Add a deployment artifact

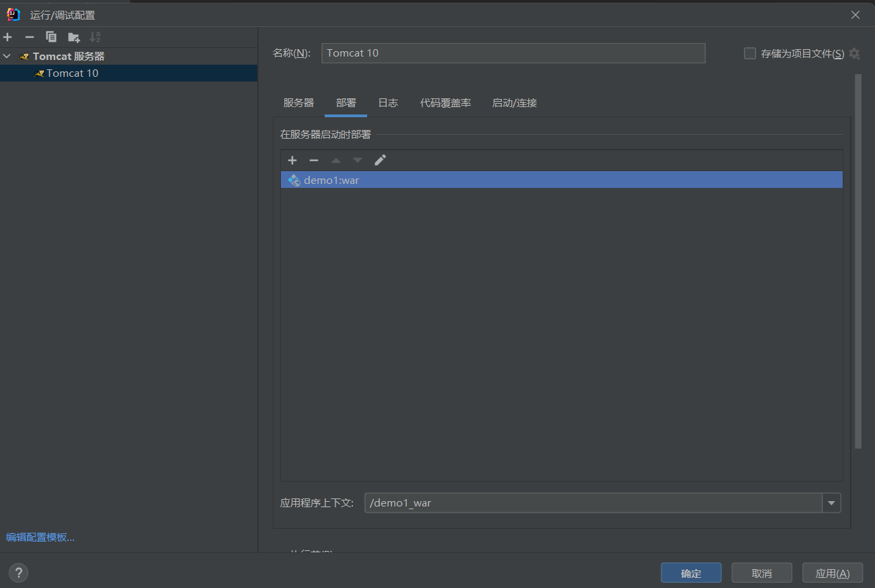click(292, 160)
